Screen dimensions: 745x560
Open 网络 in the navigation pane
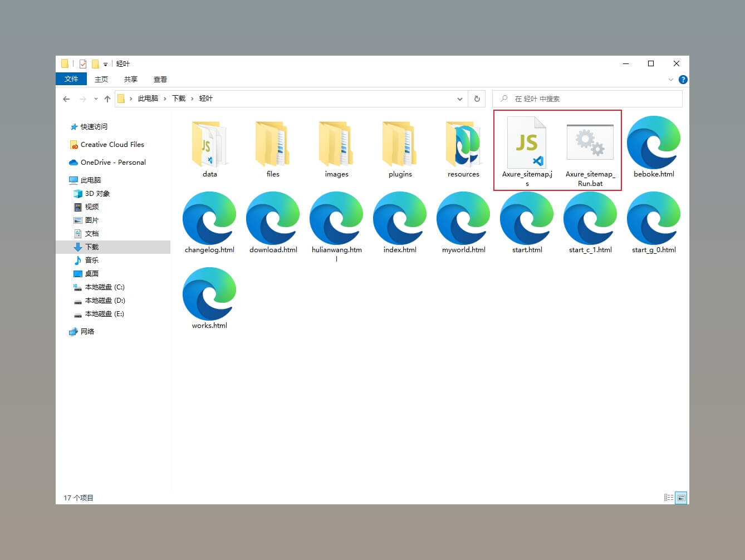87,332
